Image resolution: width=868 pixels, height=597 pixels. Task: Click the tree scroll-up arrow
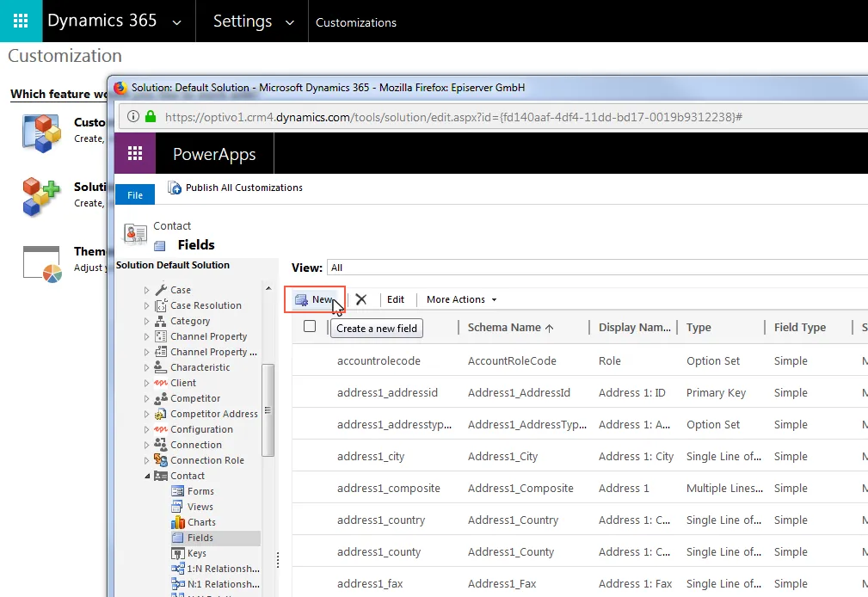point(268,288)
